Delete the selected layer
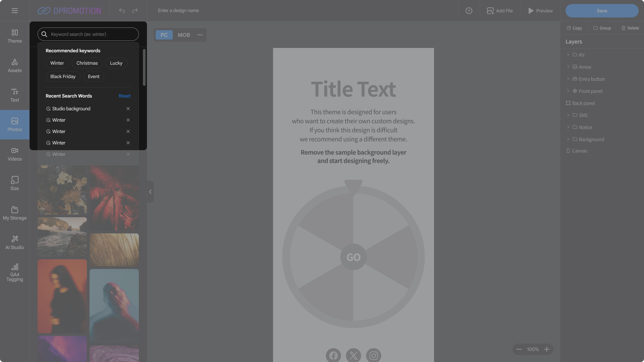This screenshot has width=644, height=362. [630, 28]
